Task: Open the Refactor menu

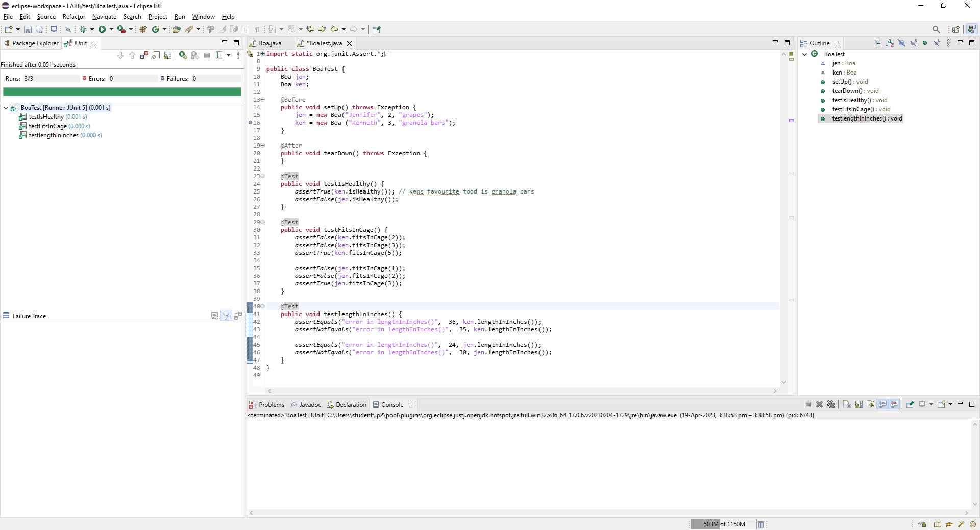Action: 73,17
